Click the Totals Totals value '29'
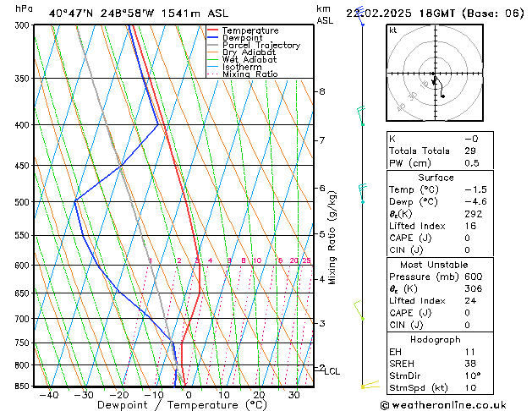 470,151
